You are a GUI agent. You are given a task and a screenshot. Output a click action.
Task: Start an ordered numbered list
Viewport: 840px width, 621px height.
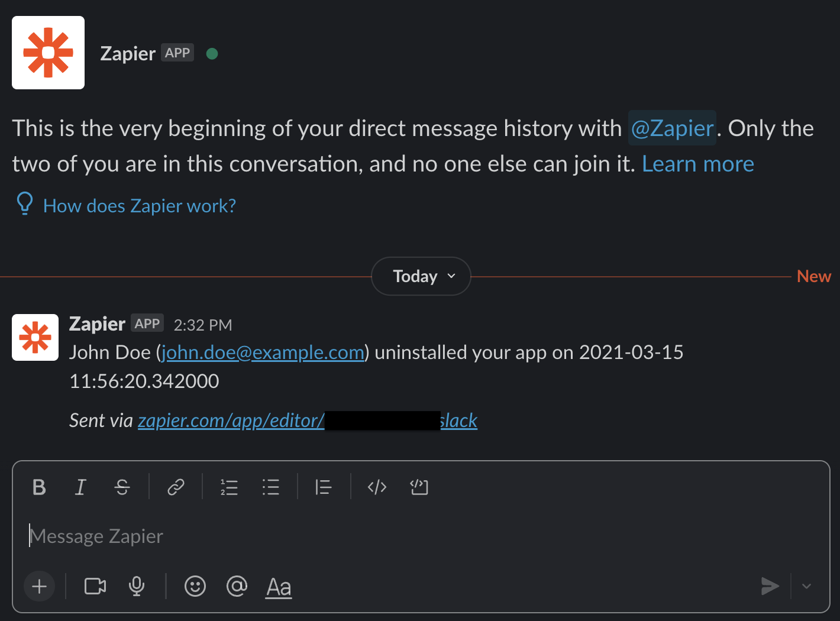pos(229,487)
